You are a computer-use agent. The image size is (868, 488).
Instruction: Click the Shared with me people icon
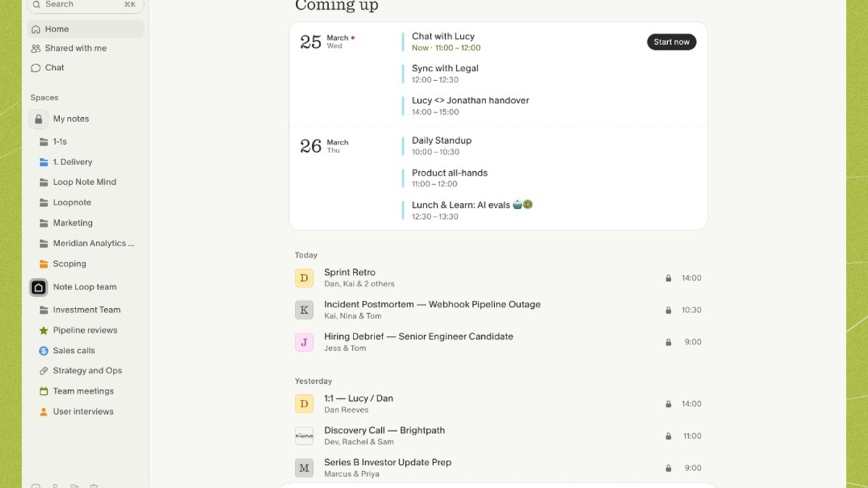point(36,48)
